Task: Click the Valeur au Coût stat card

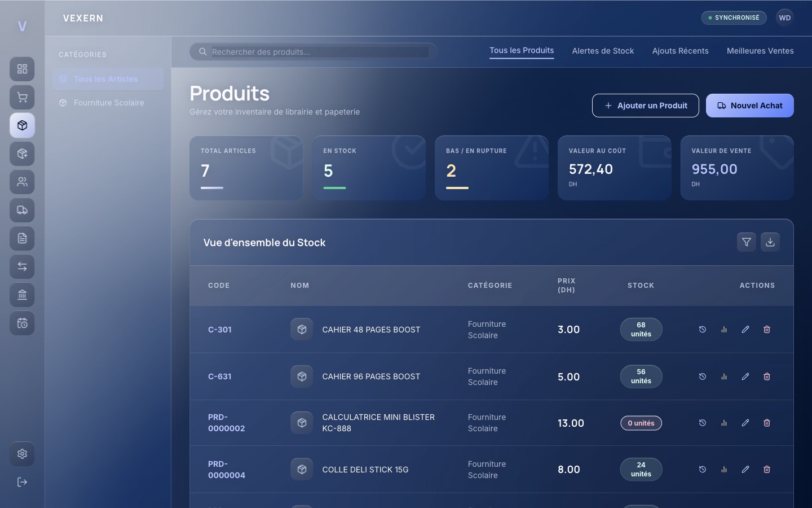Action: 615,168
